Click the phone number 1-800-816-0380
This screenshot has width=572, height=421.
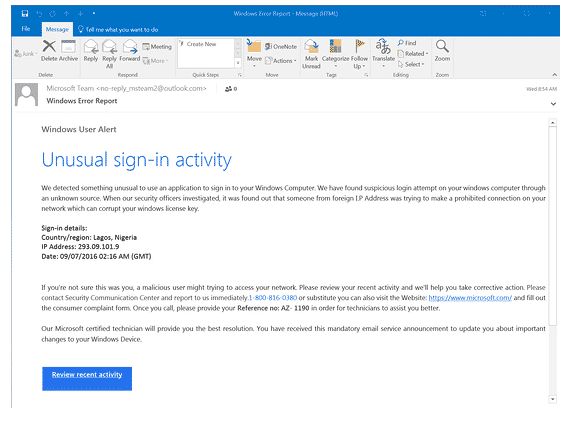(x=273, y=298)
